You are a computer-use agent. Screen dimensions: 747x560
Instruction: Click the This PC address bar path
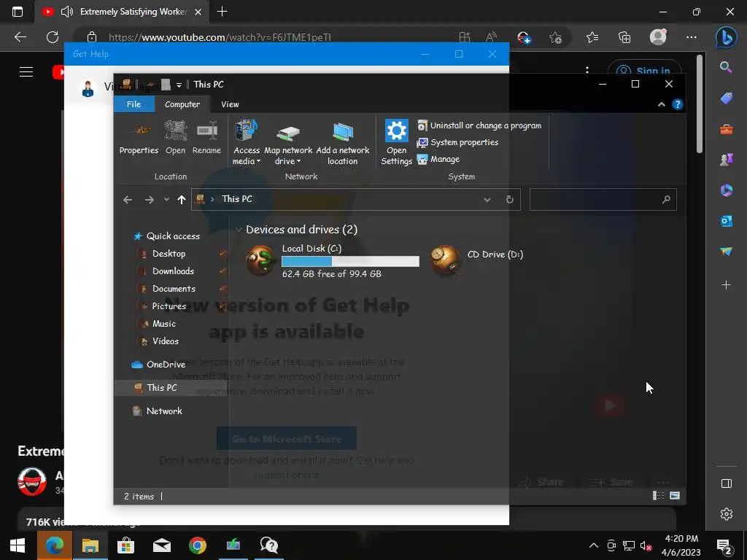tap(237, 199)
